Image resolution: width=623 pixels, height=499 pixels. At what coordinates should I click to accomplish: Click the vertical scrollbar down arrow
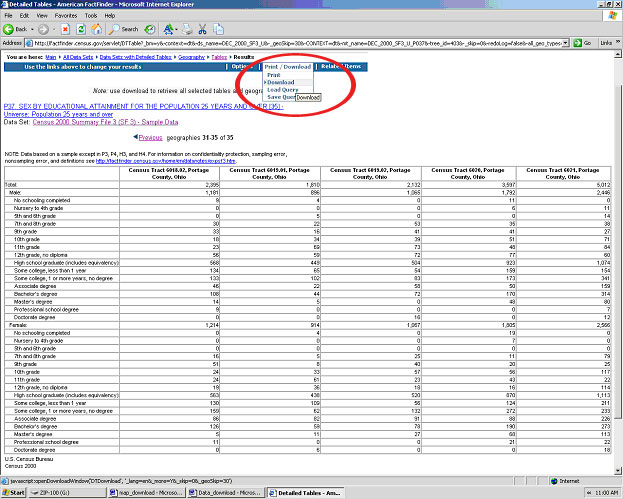click(x=618, y=471)
